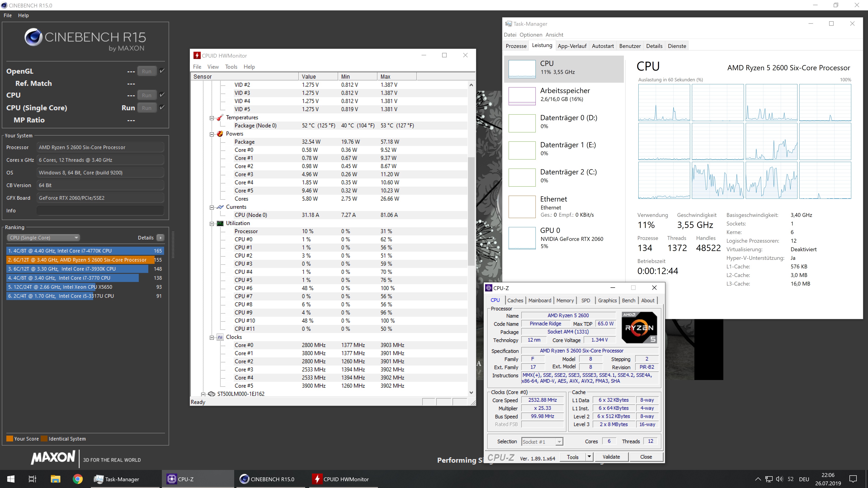Click the Ranking Details arrow icon
Screen dimensions: 868x488
pos(161,238)
